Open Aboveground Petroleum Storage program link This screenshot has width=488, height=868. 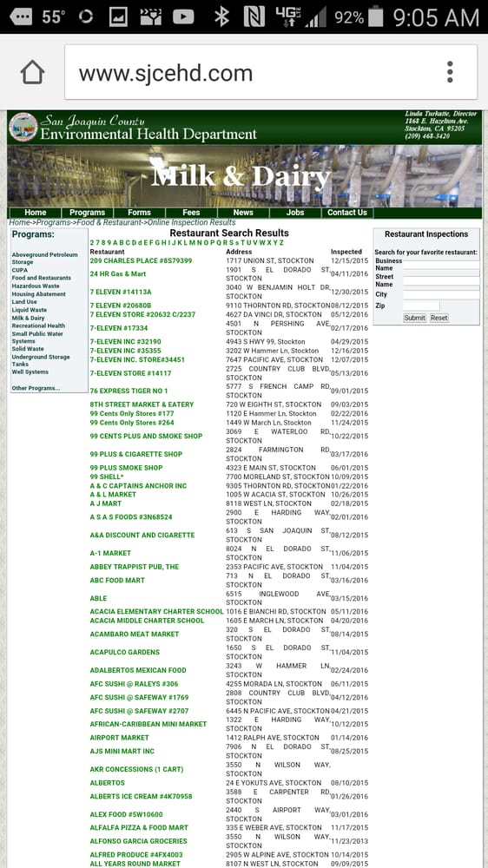tap(45, 259)
